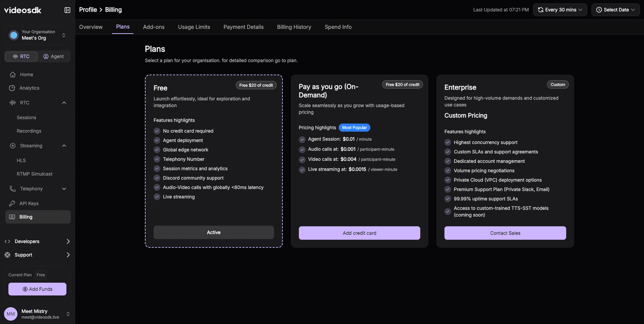
Task: Click the refresh icon next to Every 30 mins
Action: pos(540,10)
